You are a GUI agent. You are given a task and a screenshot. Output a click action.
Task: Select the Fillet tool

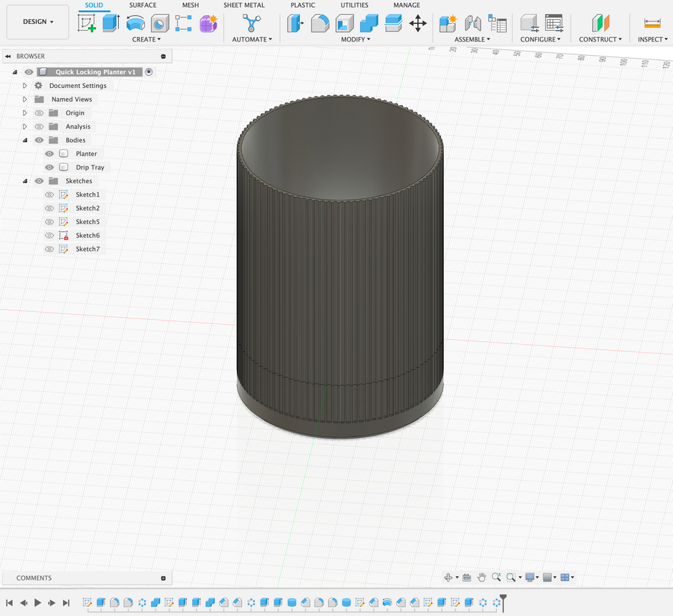(319, 24)
